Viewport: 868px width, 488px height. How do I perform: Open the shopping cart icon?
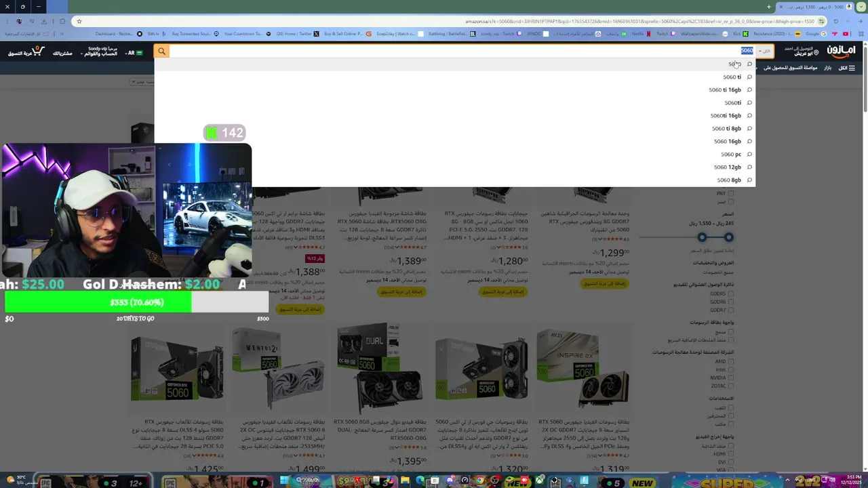tap(38, 52)
